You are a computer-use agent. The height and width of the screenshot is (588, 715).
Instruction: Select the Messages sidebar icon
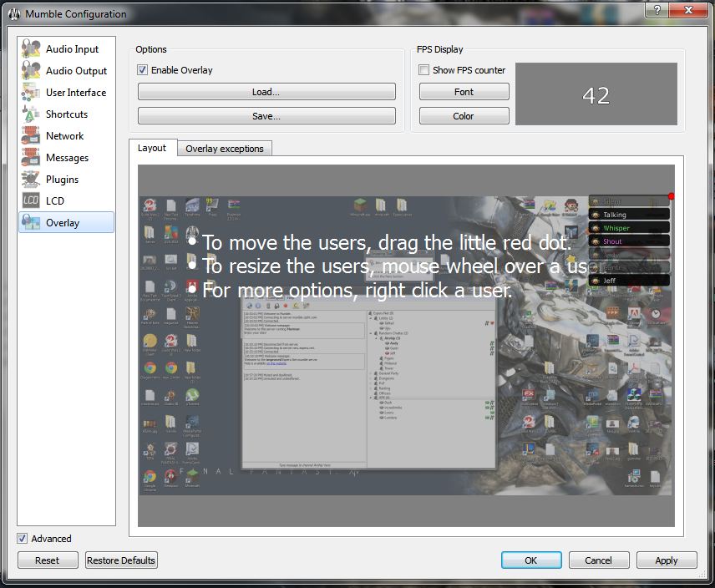(x=32, y=158)
